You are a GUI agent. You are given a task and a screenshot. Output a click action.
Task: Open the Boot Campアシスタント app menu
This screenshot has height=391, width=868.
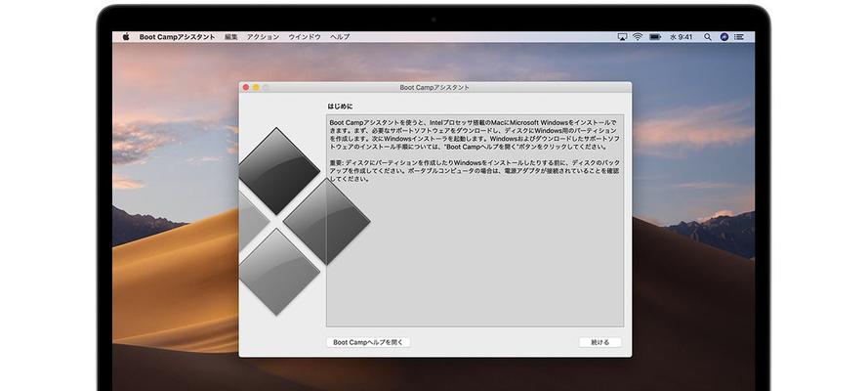coord(177,36)
